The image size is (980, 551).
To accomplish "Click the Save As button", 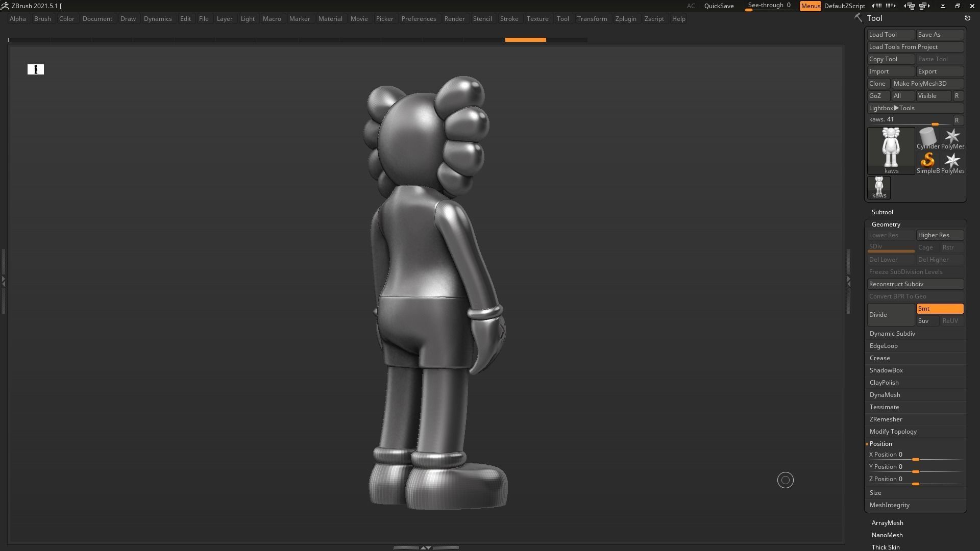I will 940,35.
